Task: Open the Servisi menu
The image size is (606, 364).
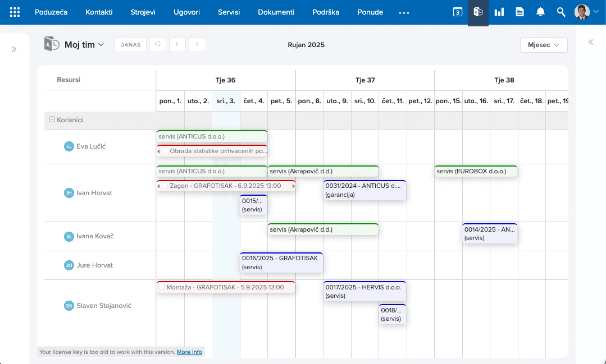Action: pyautogui.click(x=229, y=12)
